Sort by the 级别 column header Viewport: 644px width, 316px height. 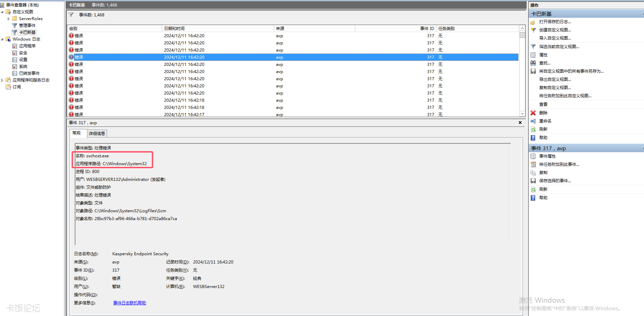coord(115,28)
